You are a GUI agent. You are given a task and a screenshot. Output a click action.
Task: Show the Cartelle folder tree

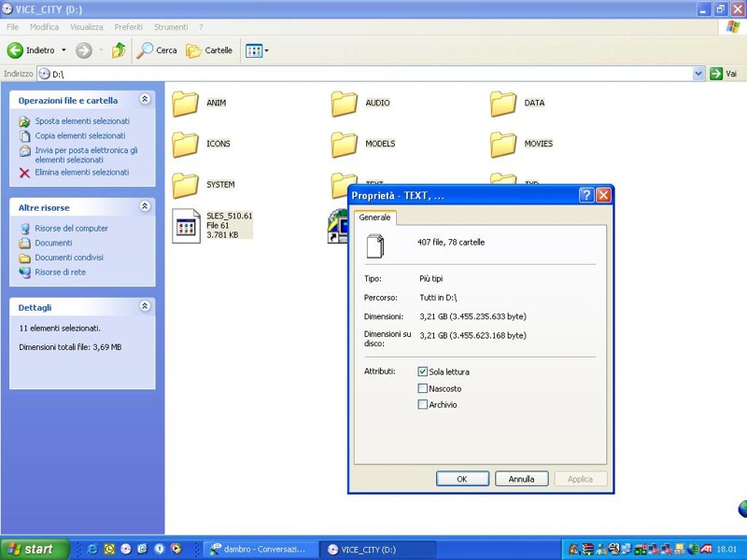click(x=209, y=50)
